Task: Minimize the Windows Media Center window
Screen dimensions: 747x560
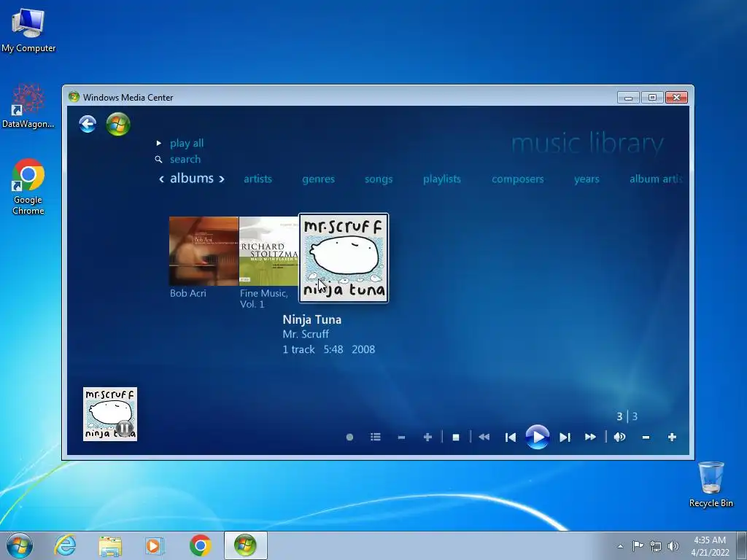Action: (x=628, y=98)
